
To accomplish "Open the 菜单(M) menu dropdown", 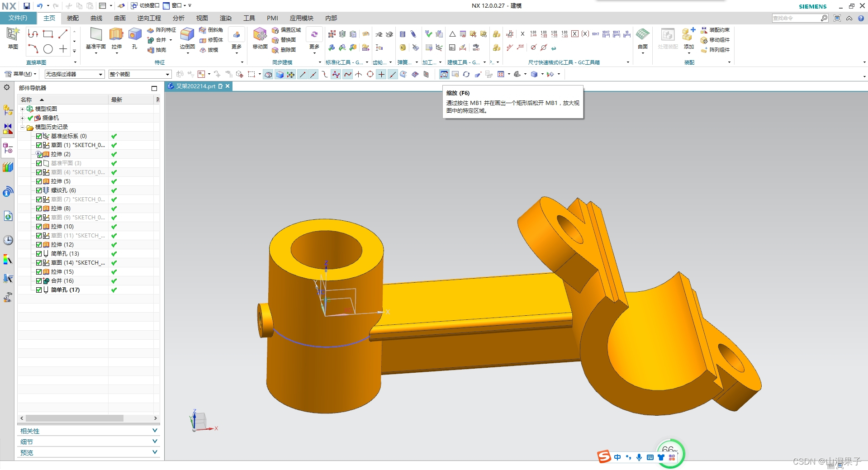I will [21, 74].
